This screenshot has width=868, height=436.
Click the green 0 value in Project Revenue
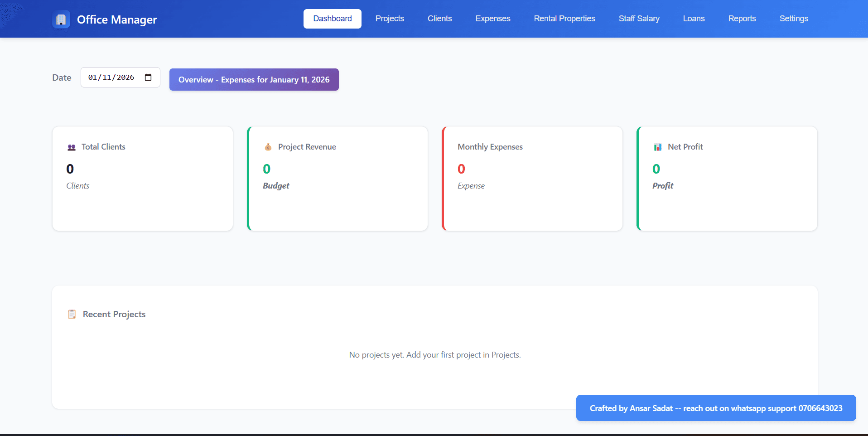point(266,169)
